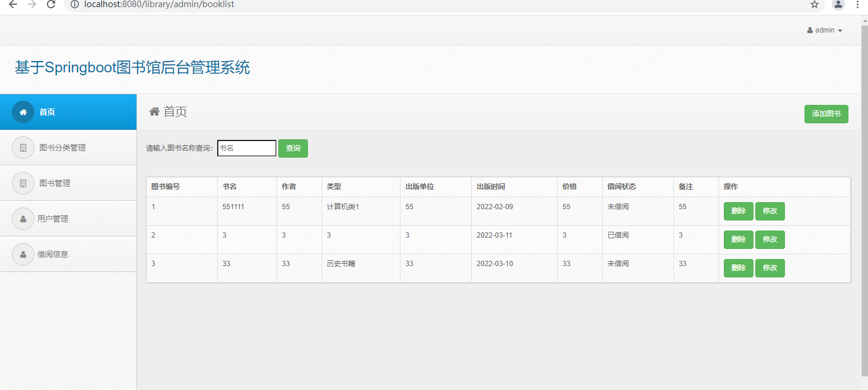Image resolution: width=868 pixels, height=390 pixels.
Task: Edit book number 2 with 修改
Action: point(770,239)
